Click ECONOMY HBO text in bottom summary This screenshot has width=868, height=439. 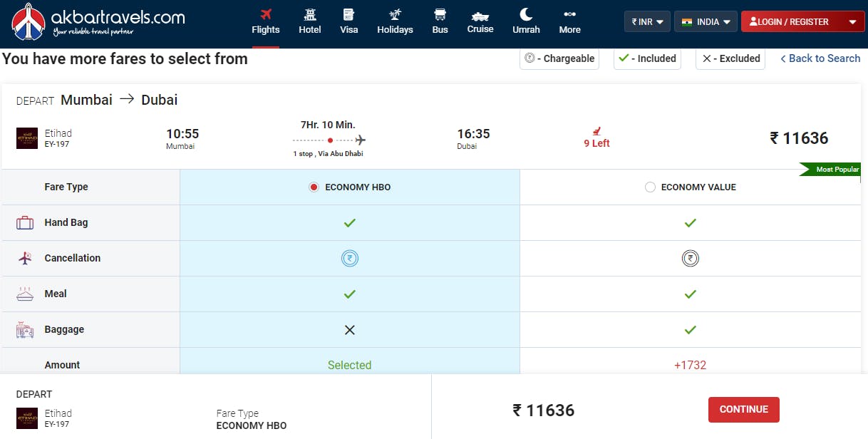(x=252, y=425)
